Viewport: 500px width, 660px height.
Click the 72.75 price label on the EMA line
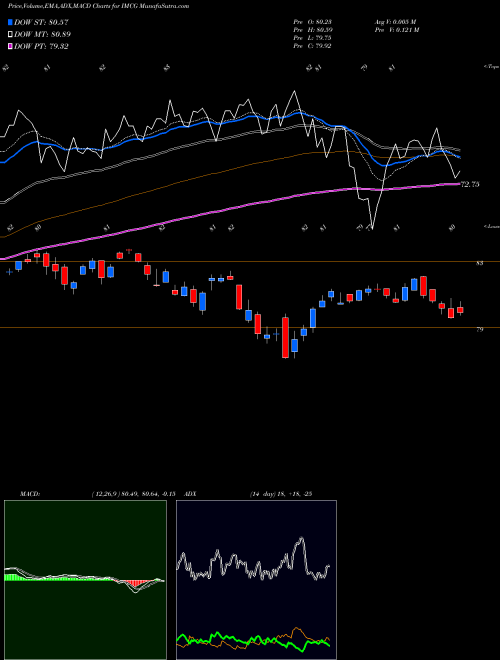[x=470, y=184]
